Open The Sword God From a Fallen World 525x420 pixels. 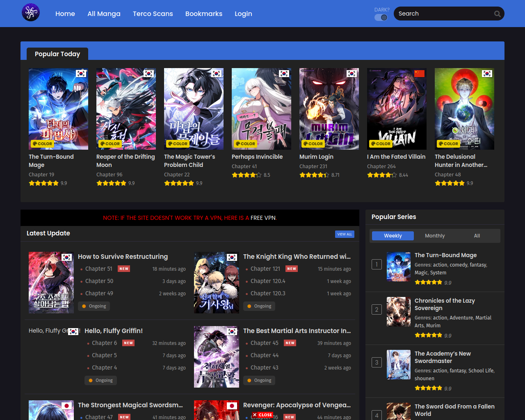454,410
